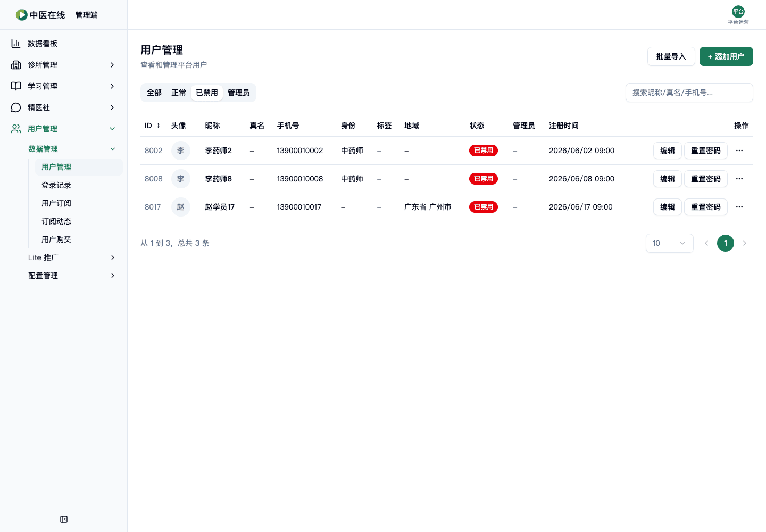
Task: Click nickname 赵学员17
Action: point(220,207)
